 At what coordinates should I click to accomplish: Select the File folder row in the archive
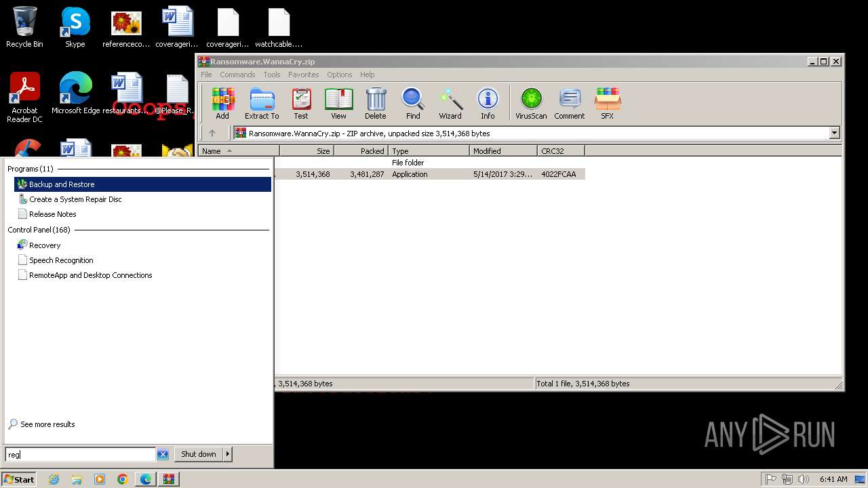(429, 163)
